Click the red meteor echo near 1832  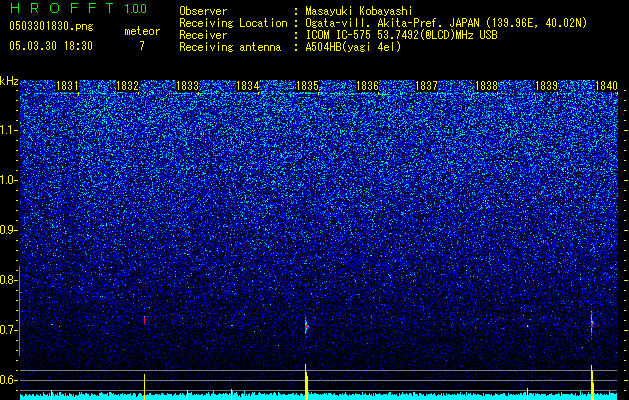144,320
